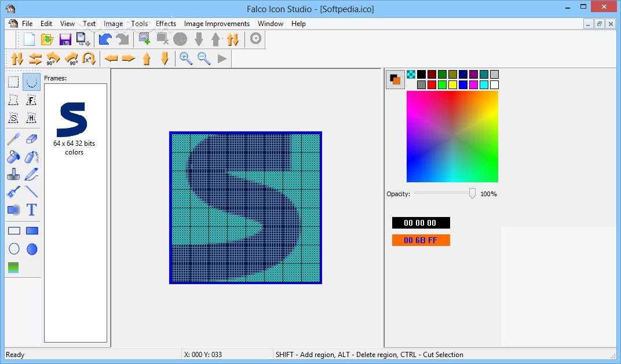The width and height of the screenshot is (621, 364).
Task: Toggle the rectangular selection tool
Action: (x=13, y=82)
